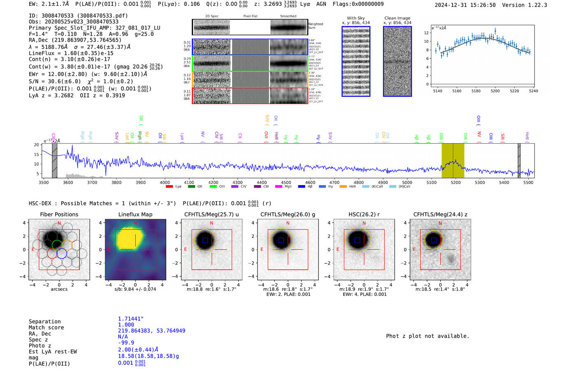Open the HSC(26.2) r cutout

pos(364,250)
